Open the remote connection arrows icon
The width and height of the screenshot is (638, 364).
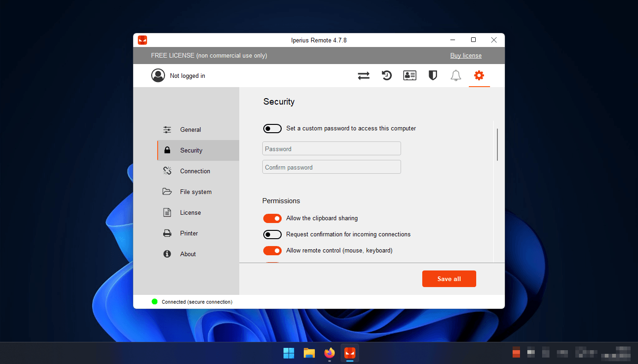(x=364, y=76)
